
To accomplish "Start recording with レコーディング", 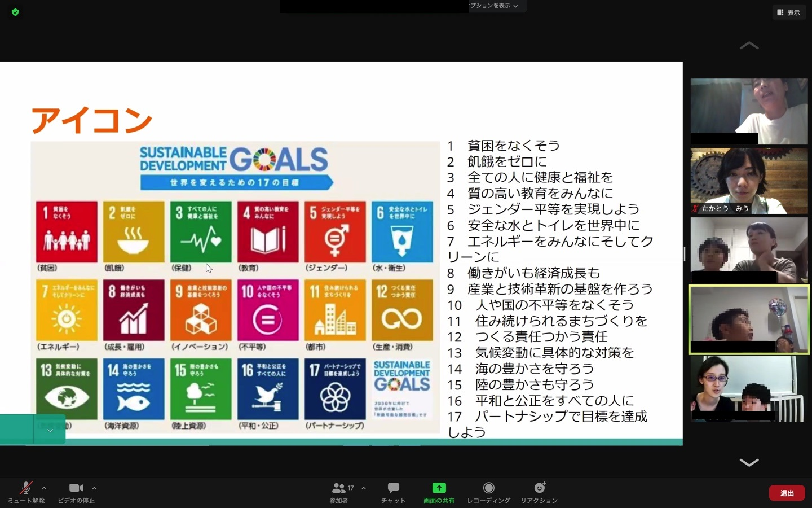I will tap(488, 493).
